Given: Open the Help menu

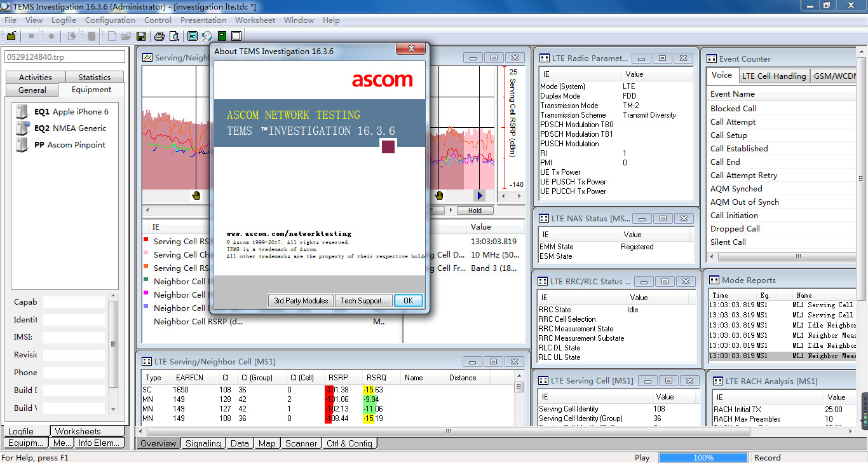Looking at the screenshot, I should point(331,20).
